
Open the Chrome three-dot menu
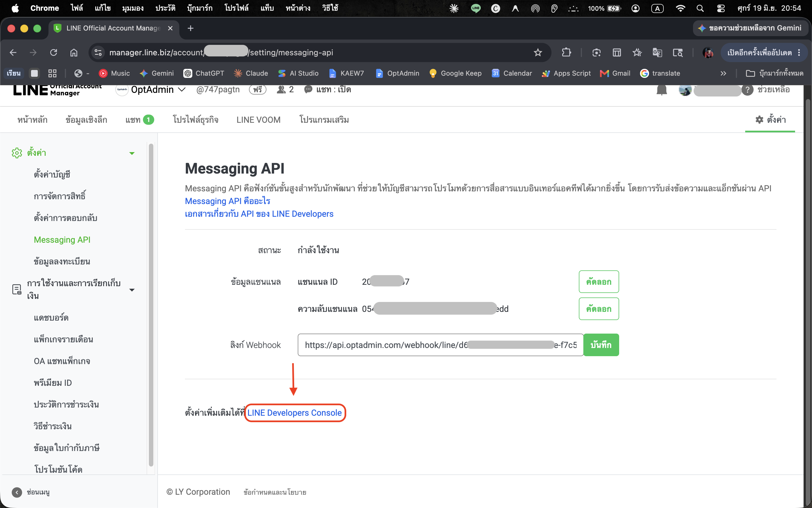[799, 52]
